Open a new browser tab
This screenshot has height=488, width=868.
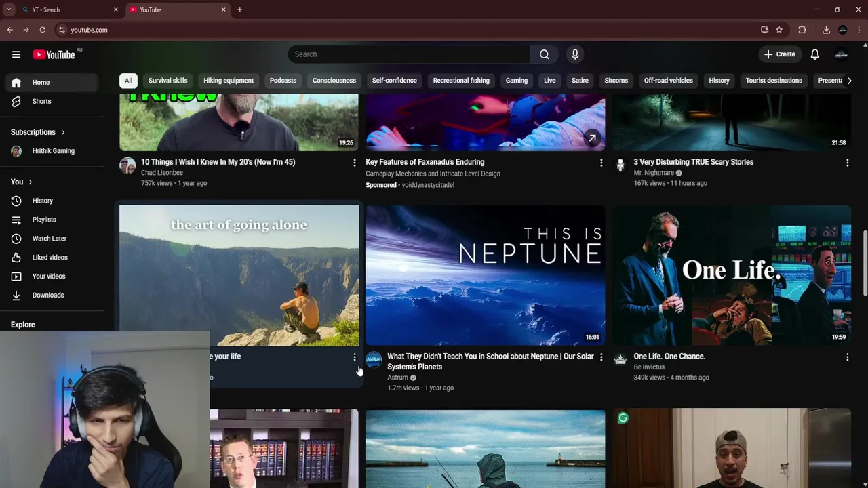coord(239,9)
